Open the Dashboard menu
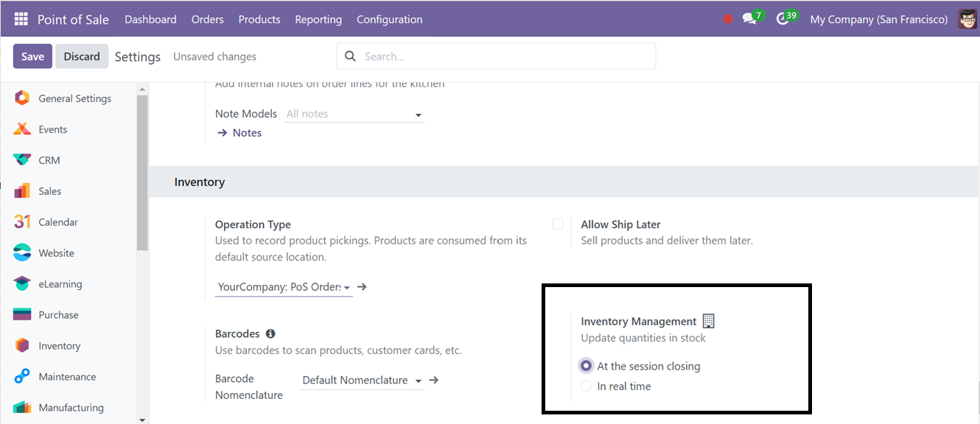The height and width of the screenshot is (424, 980). 150,19
